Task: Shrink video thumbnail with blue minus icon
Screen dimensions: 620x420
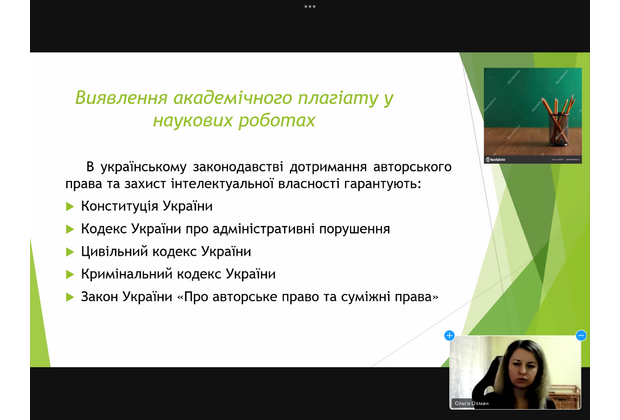Action: click(581, 336)
